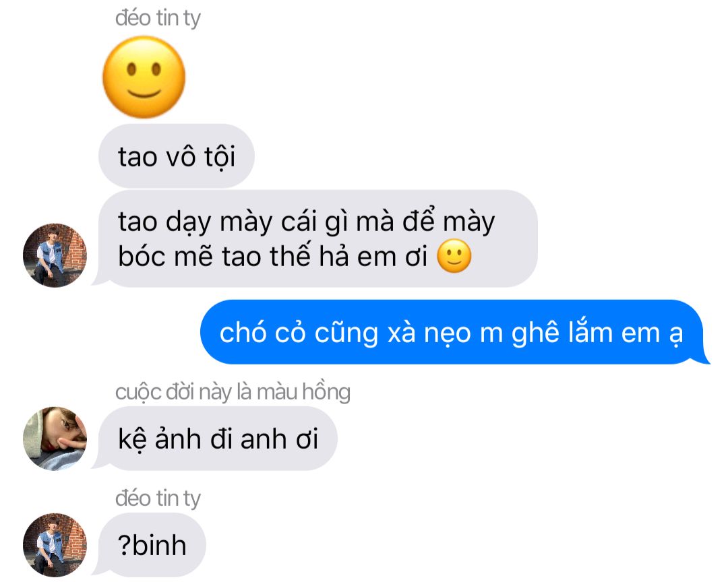Screen dimensions: 728x582
Task: Tap the large smiley emoji message
Action: [x=144, y=77]
